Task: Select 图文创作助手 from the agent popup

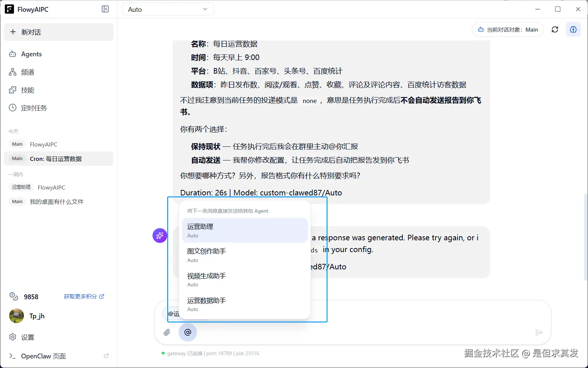Action: click(x=245, y=255)
